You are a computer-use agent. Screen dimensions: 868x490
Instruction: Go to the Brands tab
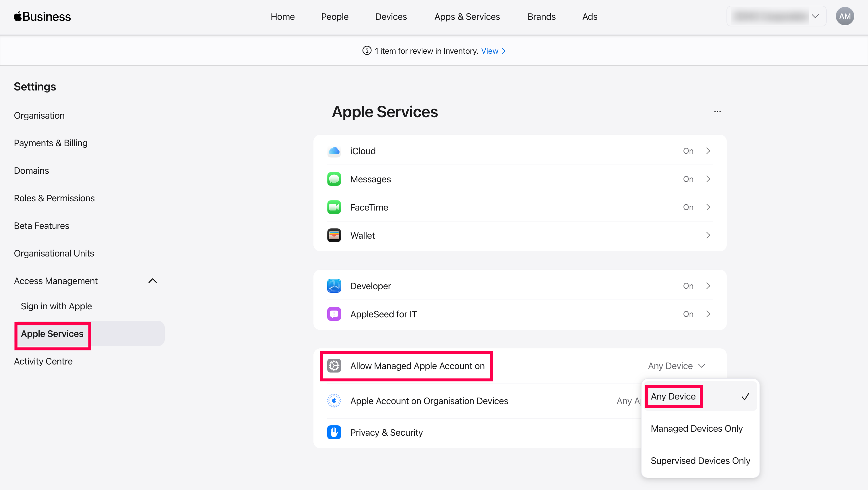[x=541, y=17]
